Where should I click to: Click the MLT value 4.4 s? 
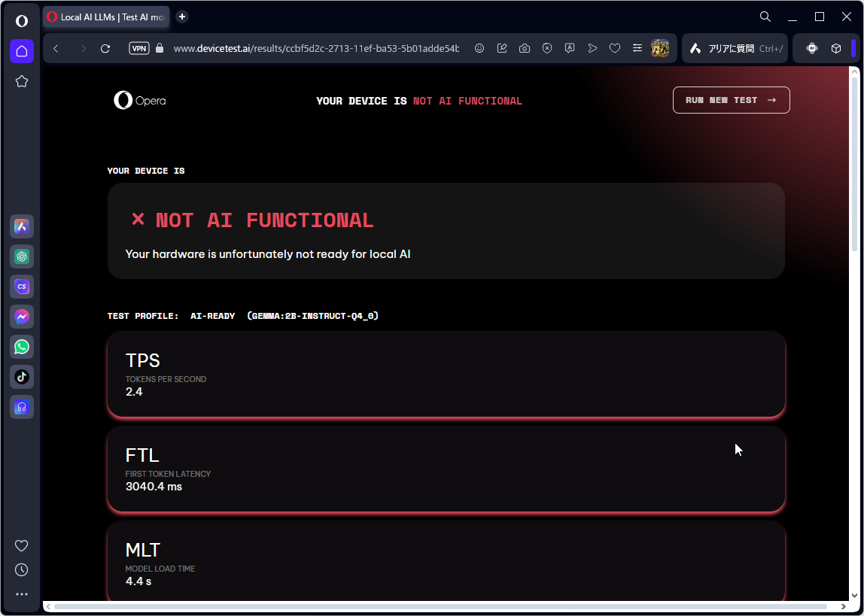click(x=138, y=581)
